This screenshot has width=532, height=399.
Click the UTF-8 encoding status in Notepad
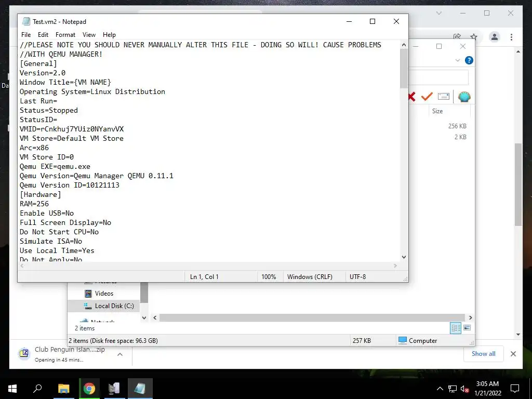(x=357, y=276)
